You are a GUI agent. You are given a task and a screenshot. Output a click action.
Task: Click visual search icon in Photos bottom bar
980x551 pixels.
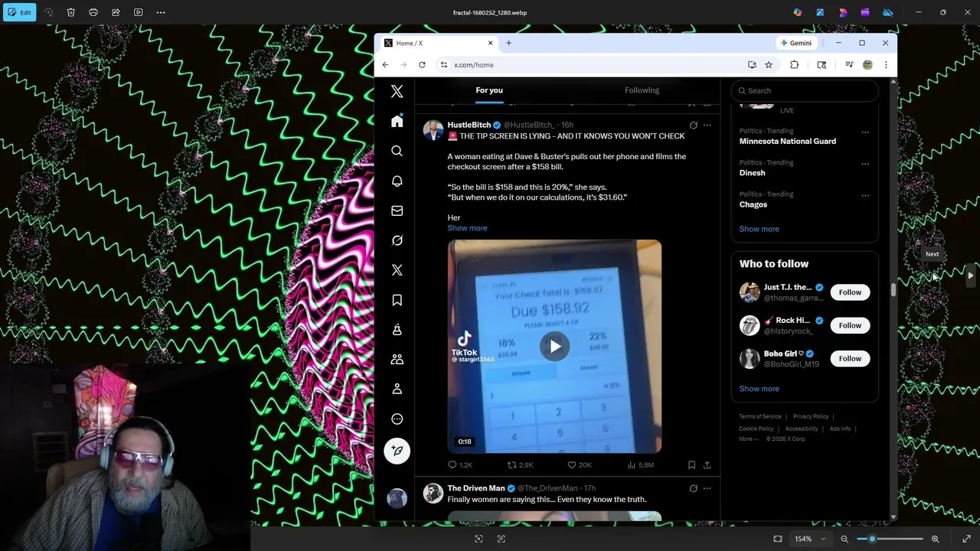click(x=479, y=539)
